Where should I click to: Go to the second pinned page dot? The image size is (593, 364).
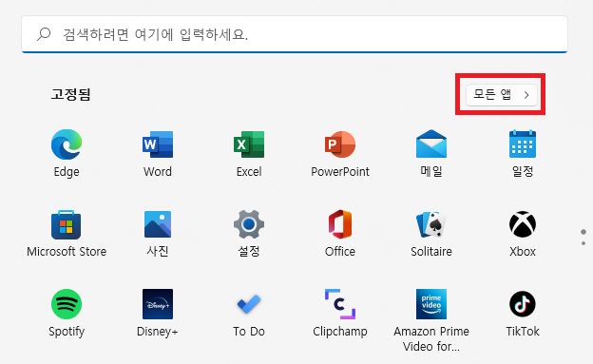point(583,243)
